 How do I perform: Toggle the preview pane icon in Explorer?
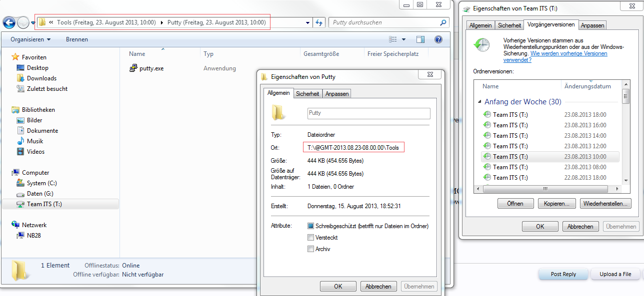(420, 39)
